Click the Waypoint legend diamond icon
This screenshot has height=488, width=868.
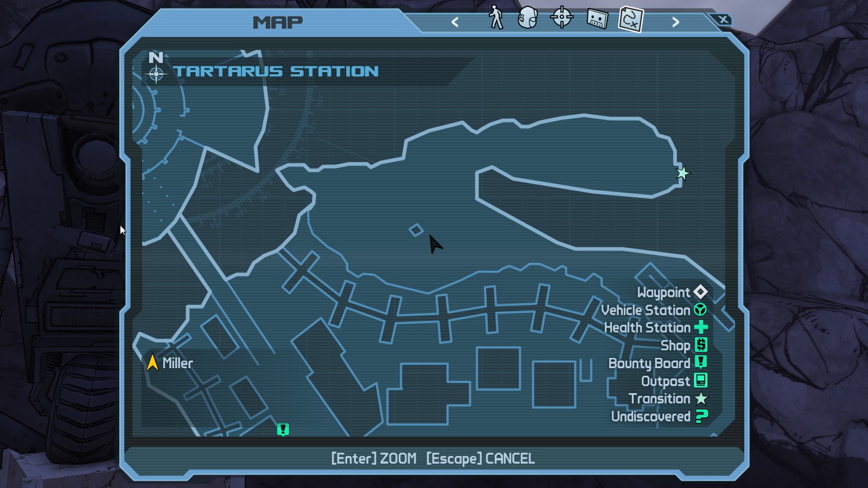(700, 292)
